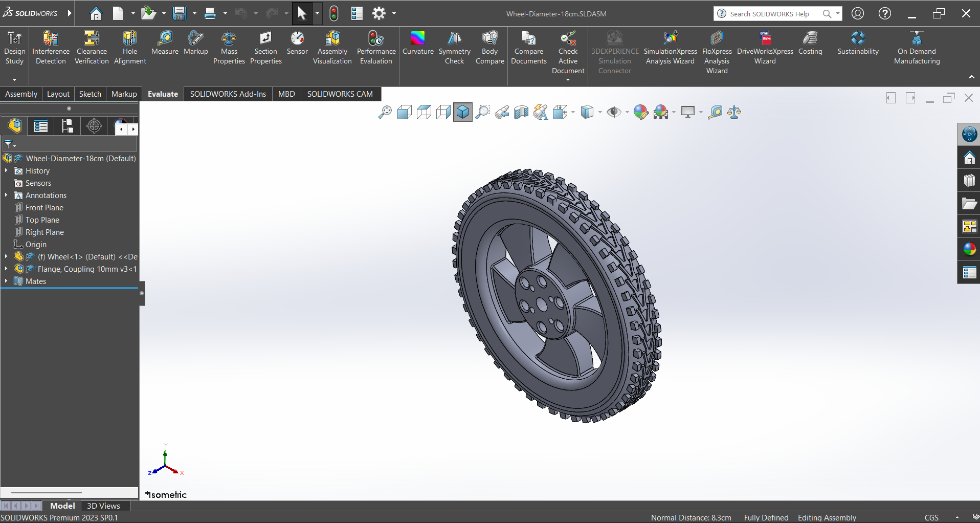Switch to the MBD tab

coord(286,94)
